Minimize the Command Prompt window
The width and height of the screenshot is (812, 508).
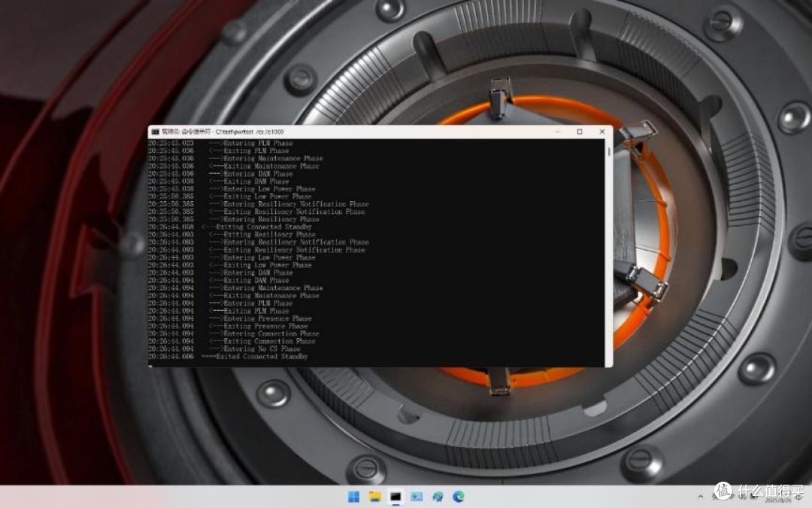pyautogui.click(x=557, y=132)
